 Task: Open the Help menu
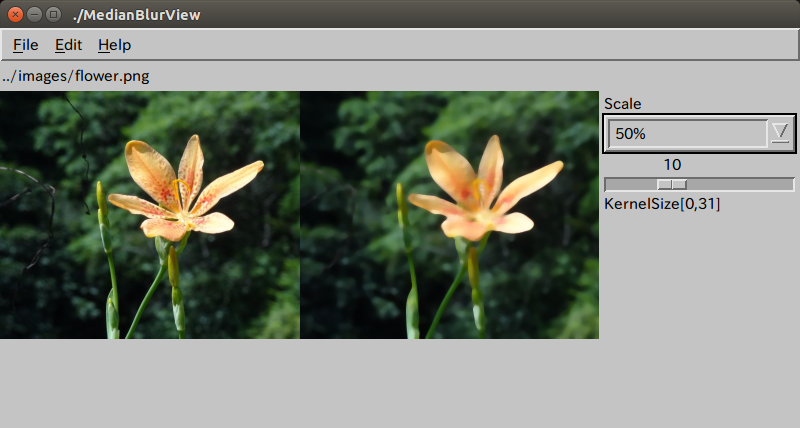tap(114, 45)
